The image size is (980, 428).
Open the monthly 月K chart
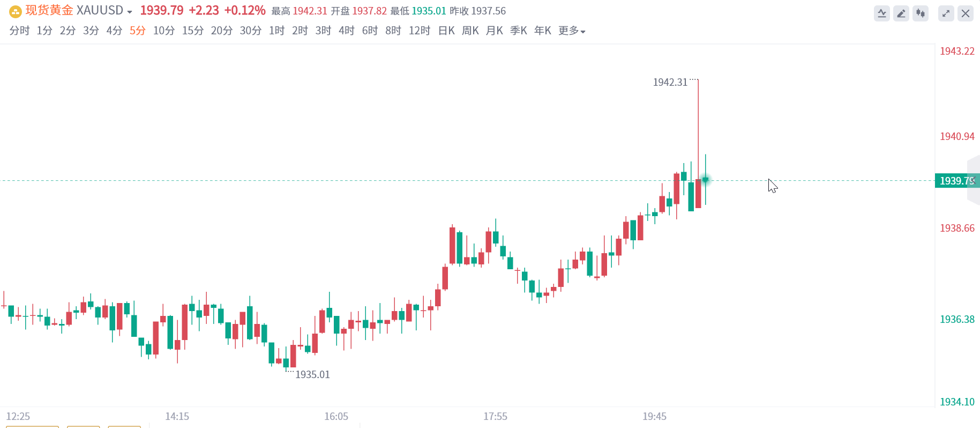coord(494,31)
